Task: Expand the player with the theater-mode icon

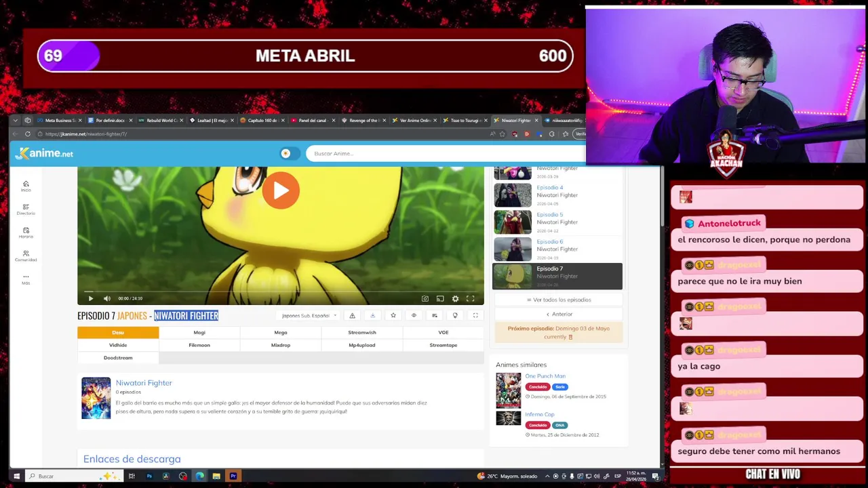Action: coord(475,315)
